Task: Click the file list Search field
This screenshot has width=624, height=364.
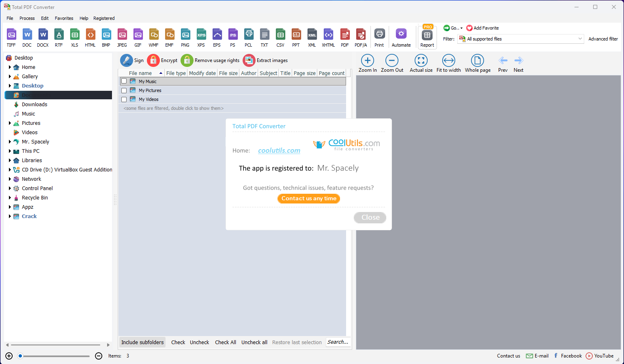Action: point(338,342)
